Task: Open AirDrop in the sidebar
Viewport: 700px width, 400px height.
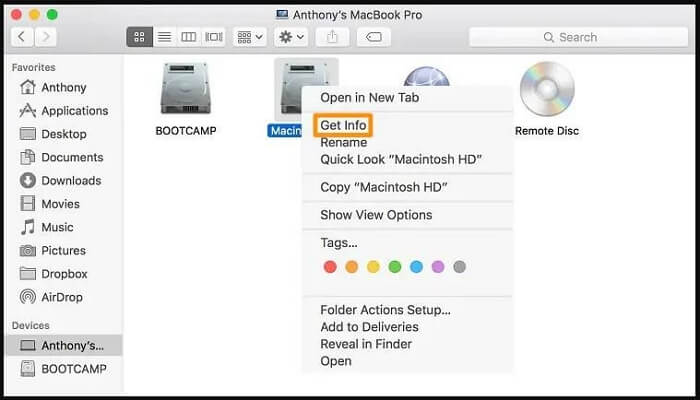Action: 51,297
